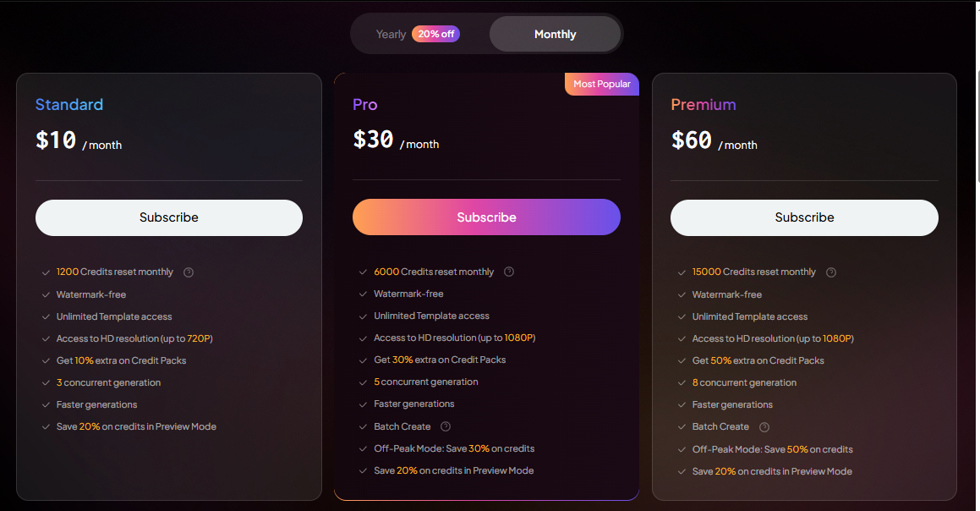This screenshot has width=980, height=511.
Task: Click the Pro plan heading
Action: (x=365, y=105)
